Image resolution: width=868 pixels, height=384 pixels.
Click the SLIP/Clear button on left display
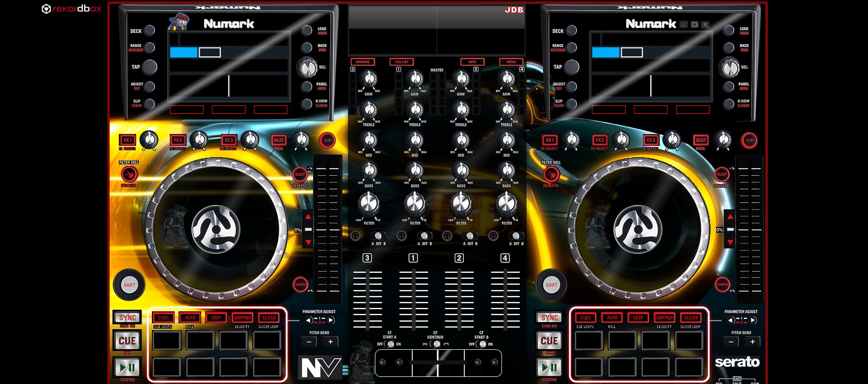click(x=150, y=104)
